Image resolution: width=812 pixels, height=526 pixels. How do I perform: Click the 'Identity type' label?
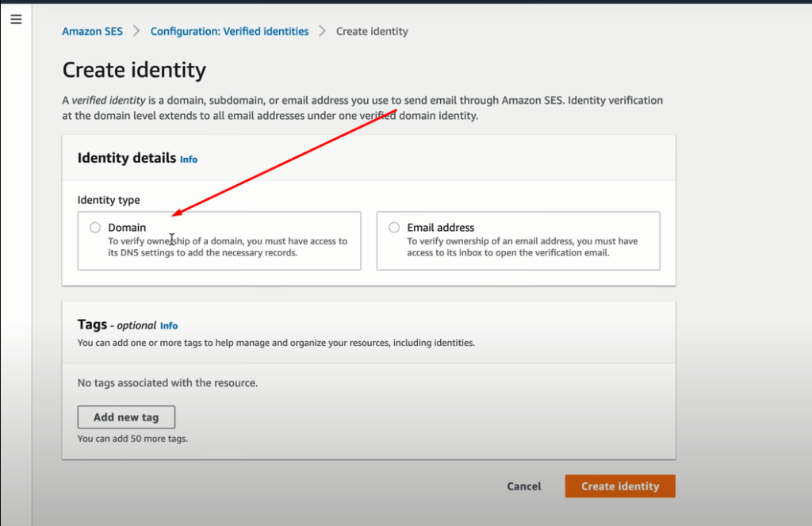click(109, 200)
